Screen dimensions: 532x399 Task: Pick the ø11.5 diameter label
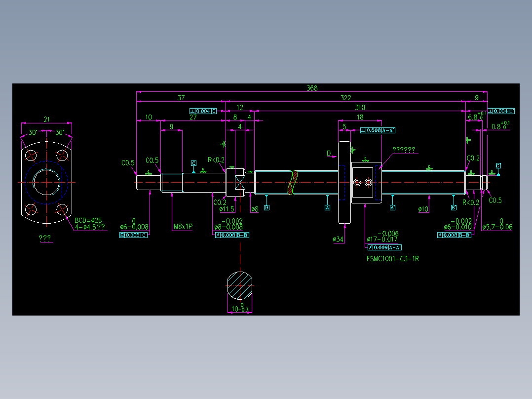click(227, 209)
